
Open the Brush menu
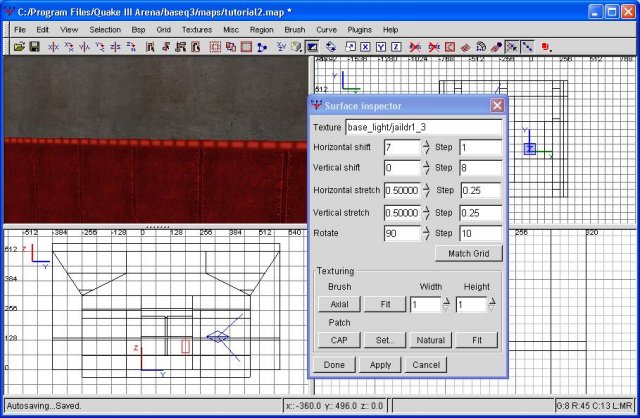coord(295,30)
